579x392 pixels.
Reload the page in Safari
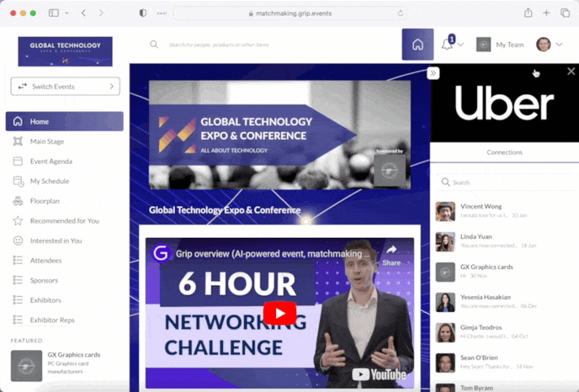(401, 13)
